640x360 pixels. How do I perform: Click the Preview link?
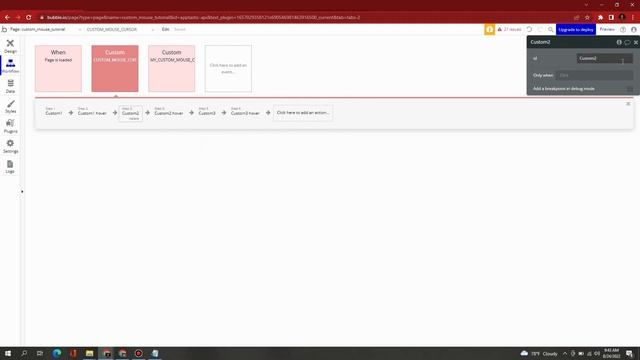click(607, 29)
